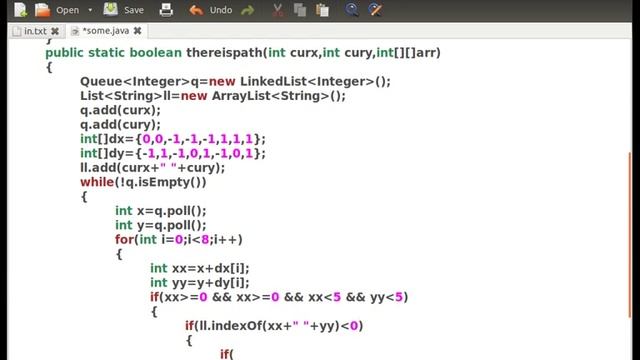Click the Find and Replace icon
Screen dimensions: 640x360
pyautogui.click(x=375, y=9)
